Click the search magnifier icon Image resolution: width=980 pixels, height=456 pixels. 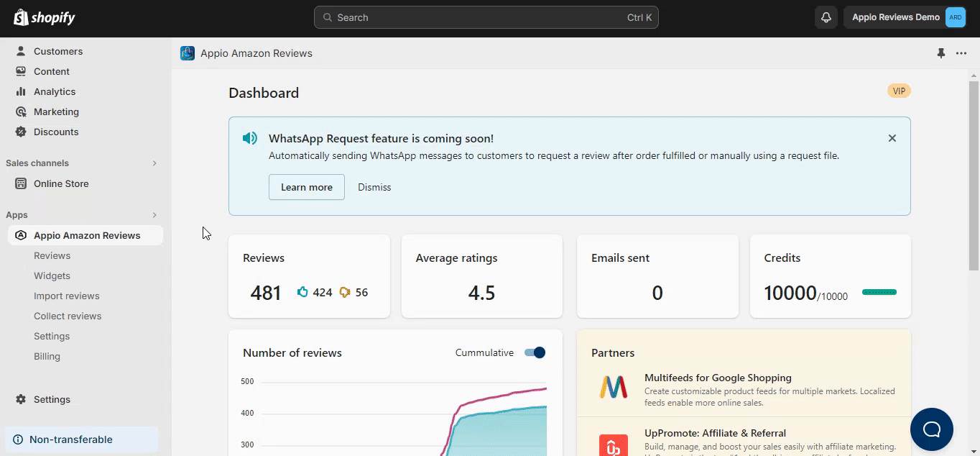click(327, 17)
